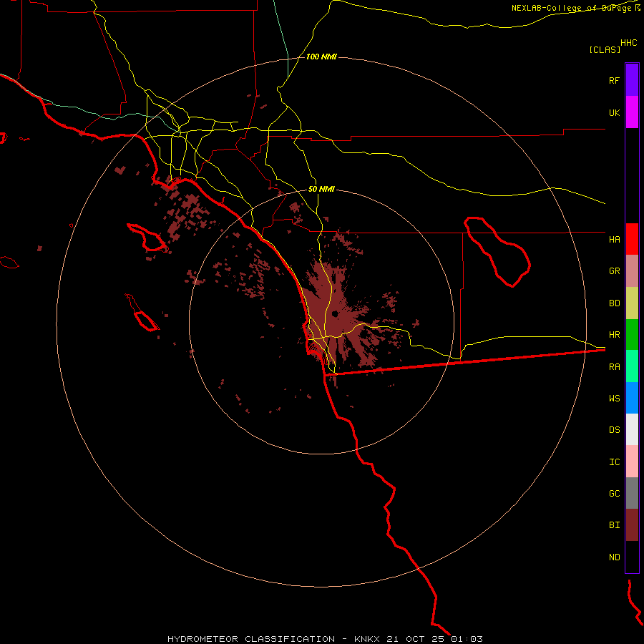Click the RF purple legend swatch
Image resolution: width=644 pixels, height=644 pixels.
tap(632, 80)
